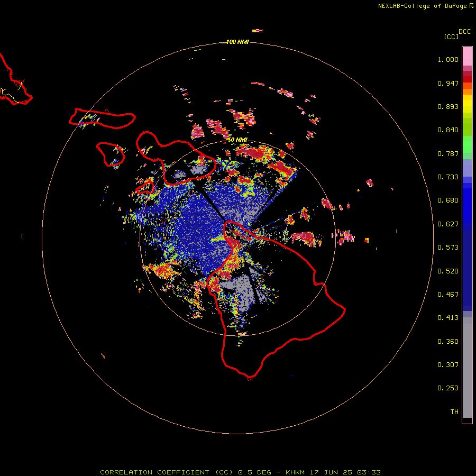
Task: Click the 0.520 legend value
Action: coord(448,271)
